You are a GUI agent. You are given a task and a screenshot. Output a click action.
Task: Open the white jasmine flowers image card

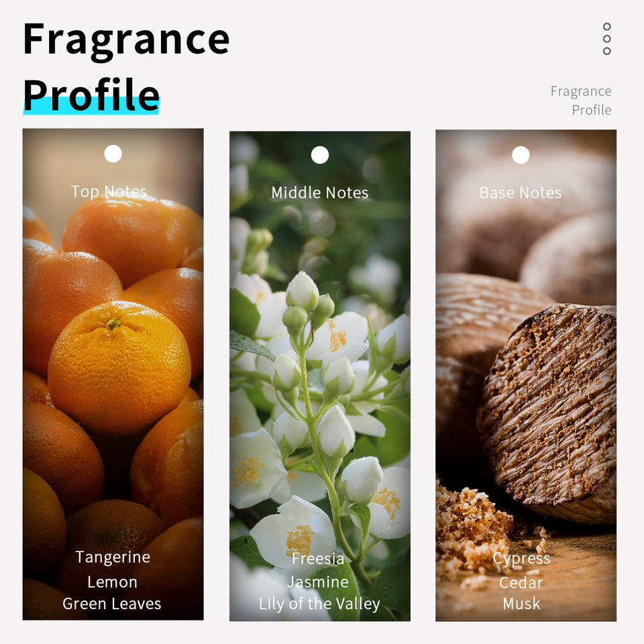click(320, 376)
